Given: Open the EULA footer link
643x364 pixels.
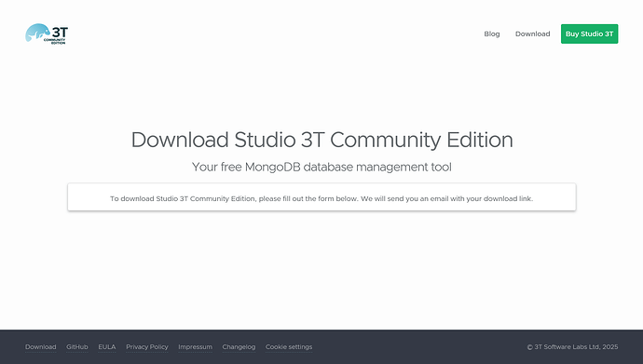Looking at the screenshot, I should (107, 347).
